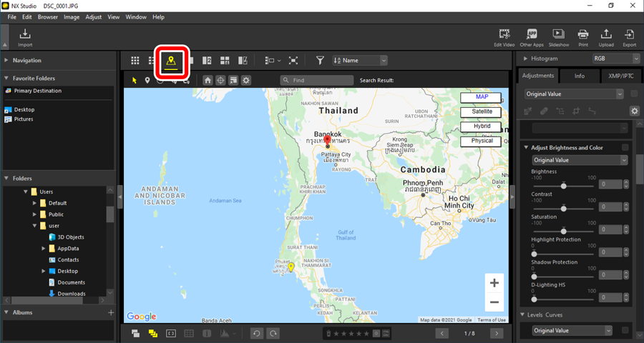Screen dimensions: 644x343
Task: Open the Other Apps launcher
Action: click(x=532, y=38)
